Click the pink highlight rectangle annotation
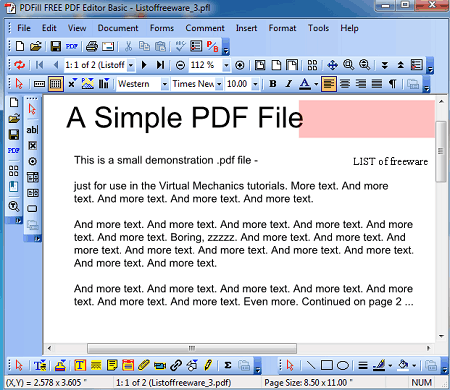Image resolution: width=450 pixels, height=390 pixels. point(367,119)
